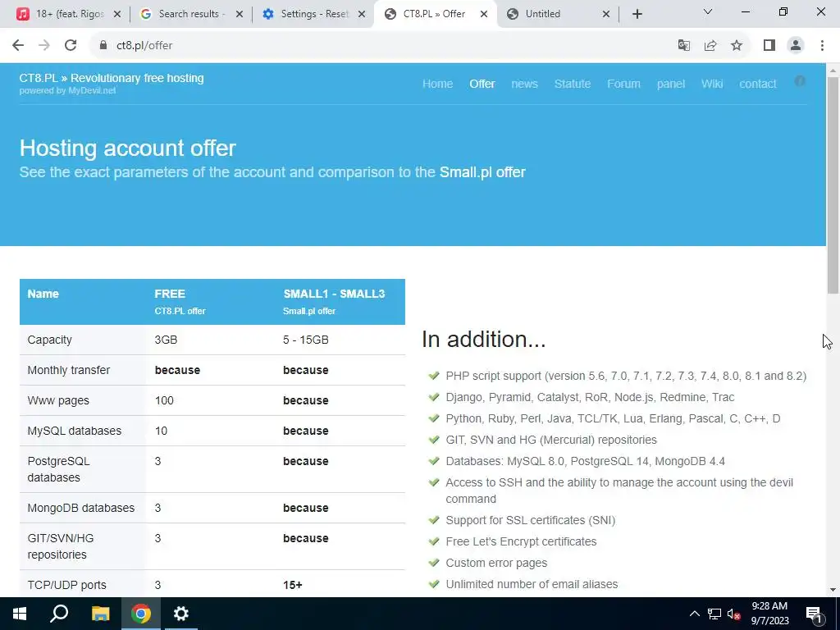840x630 pixels.
Task: Open the news navigation link
Action: (x=524, y=84)
